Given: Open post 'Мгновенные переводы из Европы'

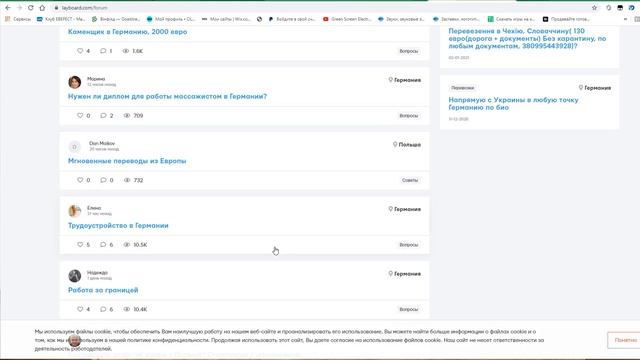Looking at the screenshot, I should tap(127, 161).
